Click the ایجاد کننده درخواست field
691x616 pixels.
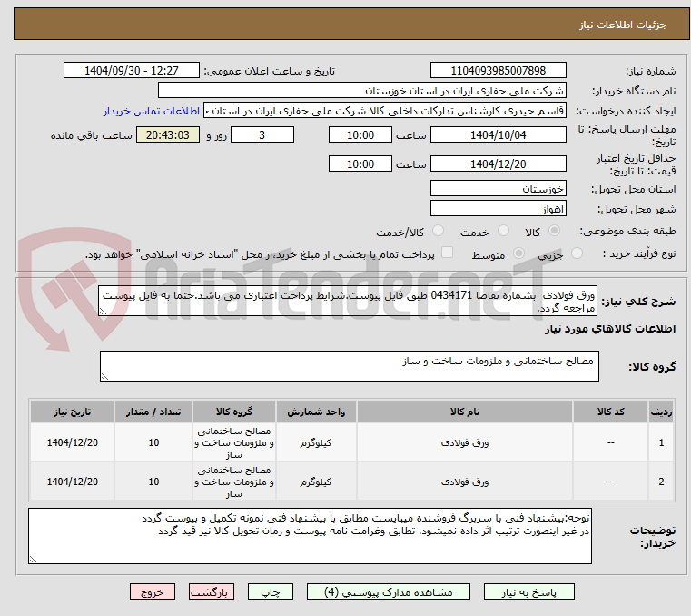pyautogui.click(x=385, y=111)
